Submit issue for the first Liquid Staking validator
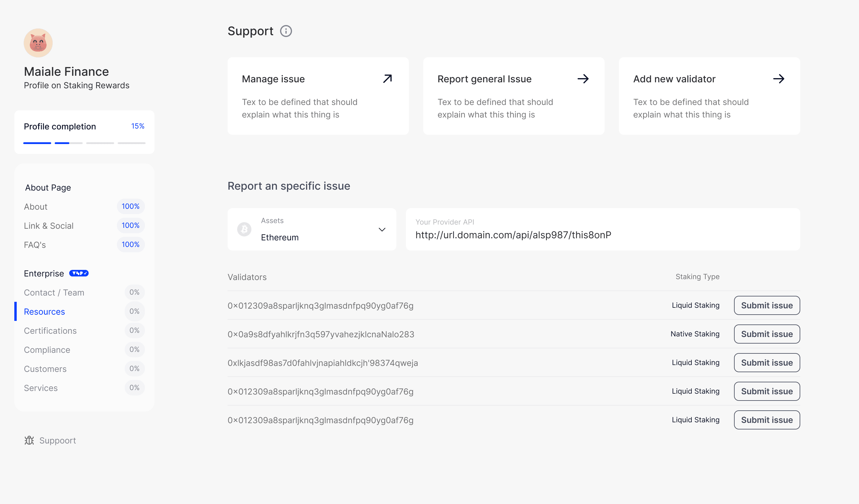 coord(767,305)
